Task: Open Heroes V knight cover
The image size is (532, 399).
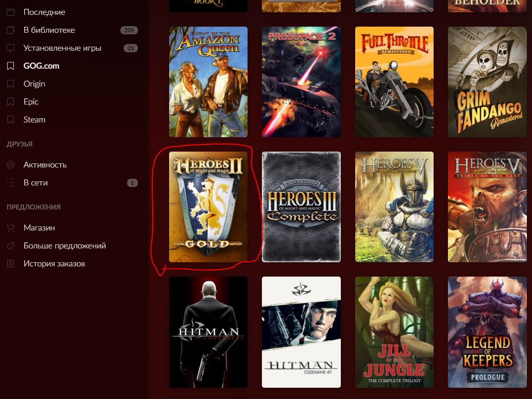Action: click(x=394, y=207)
